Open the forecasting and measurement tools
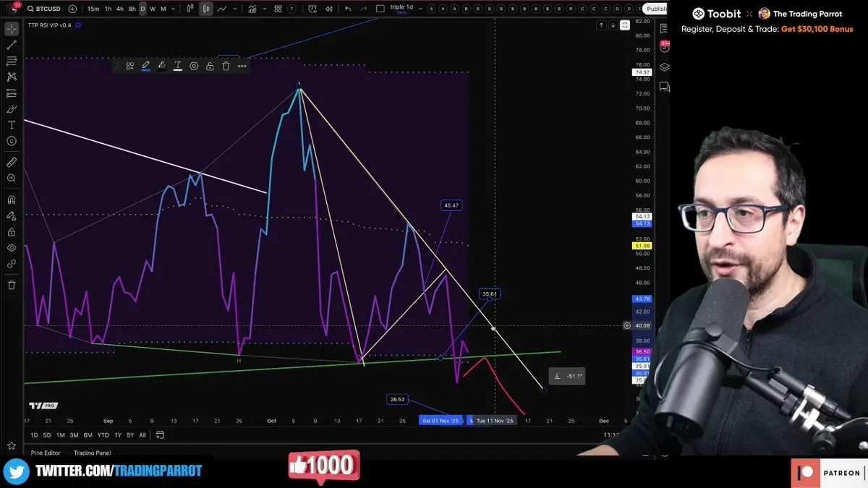The image size is (868, 488). (12, 93)
